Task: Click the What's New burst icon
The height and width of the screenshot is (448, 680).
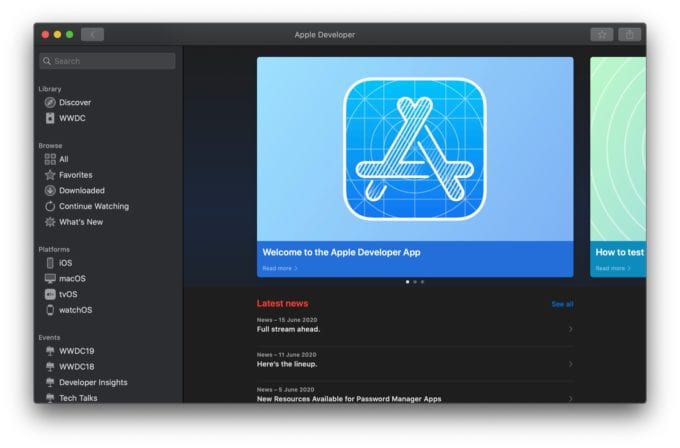Action: [x=50, y=222]
